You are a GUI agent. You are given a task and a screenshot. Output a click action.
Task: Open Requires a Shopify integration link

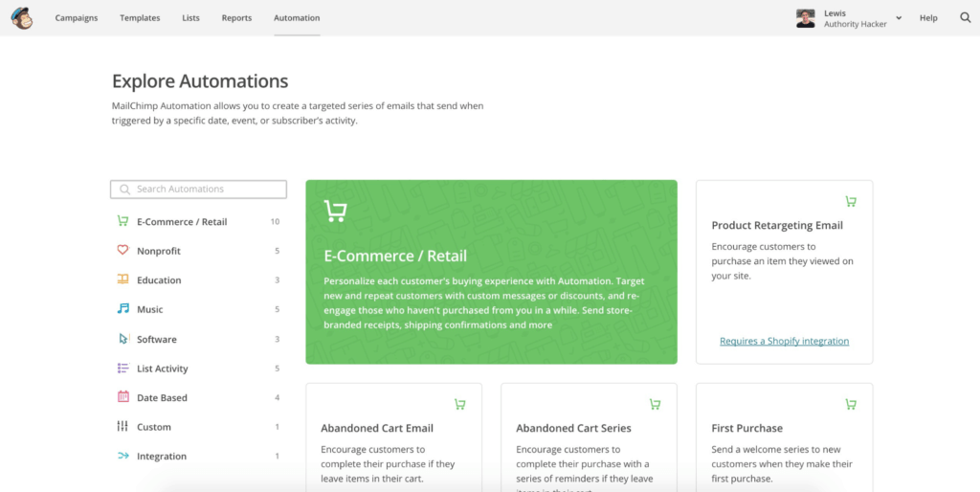(x=784, y=341)
